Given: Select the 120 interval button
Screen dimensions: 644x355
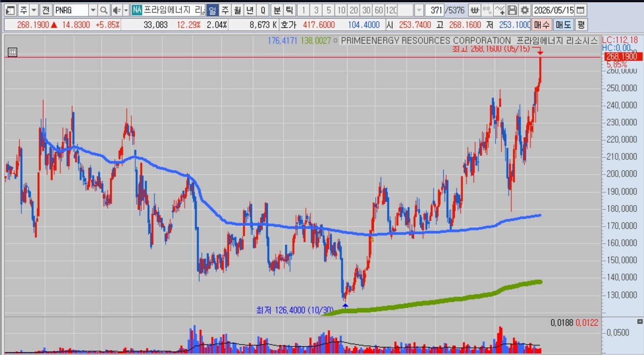Looking at the screenshot, I should 391,10.
